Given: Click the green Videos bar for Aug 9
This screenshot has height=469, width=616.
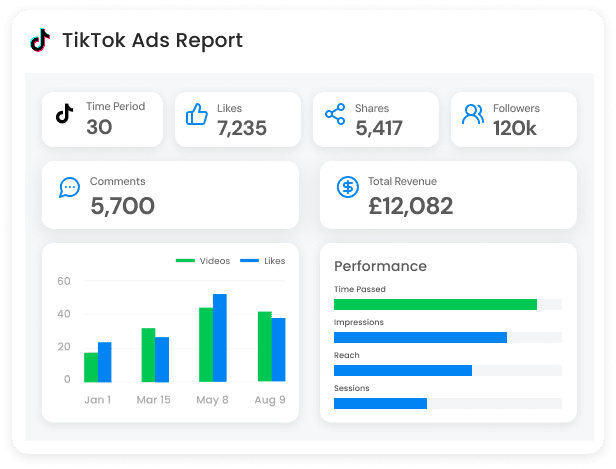Looking at the screenshot, I should click(x=265, y=346).
